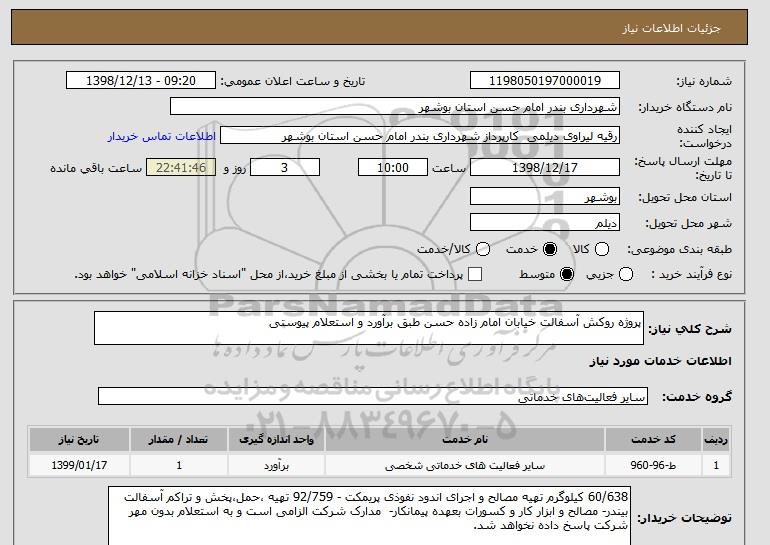Choose the جزیی purchase type radio
Viewport: 770px width, 545px height.
pyautogui.click(x=626, y=274)
